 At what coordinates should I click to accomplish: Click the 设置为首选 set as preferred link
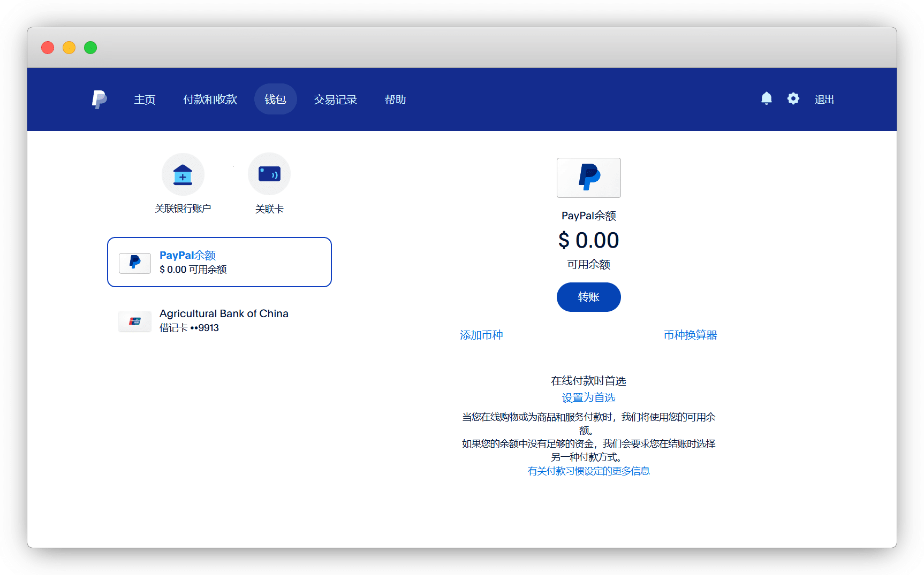[588, 397]
